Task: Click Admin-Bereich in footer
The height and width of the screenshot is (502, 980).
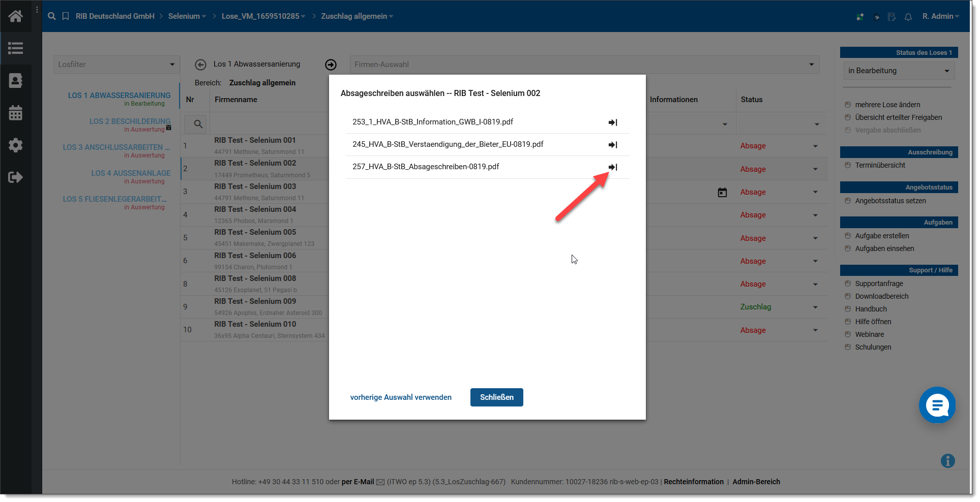Action: (x=756, y=482)
